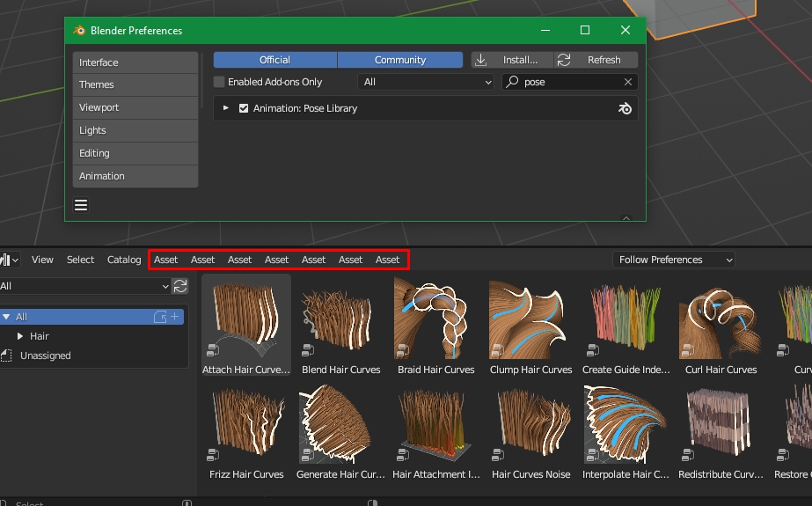Select the Hair catalog

[40, 336]
